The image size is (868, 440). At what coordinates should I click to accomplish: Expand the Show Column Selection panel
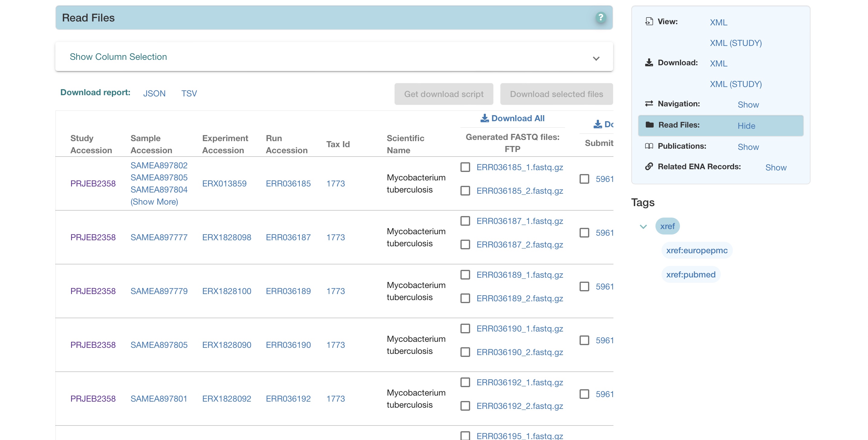[x=596, y=59]
